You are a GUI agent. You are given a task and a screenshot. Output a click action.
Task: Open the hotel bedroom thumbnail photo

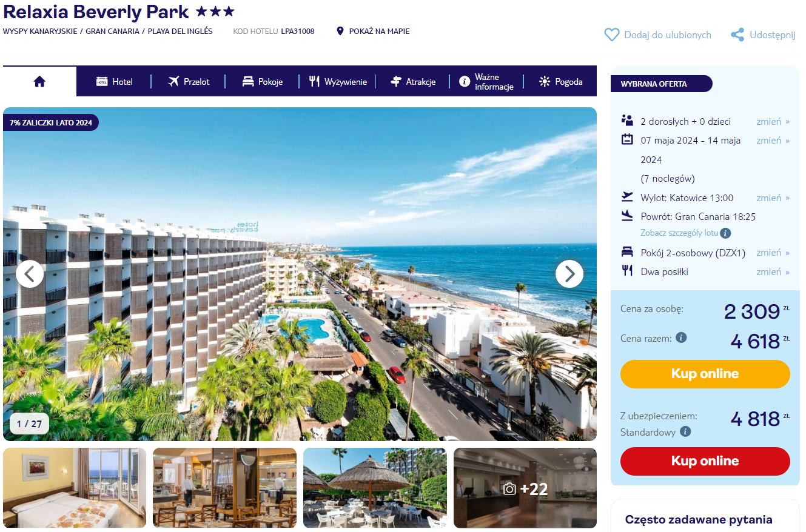coord(75,488)
